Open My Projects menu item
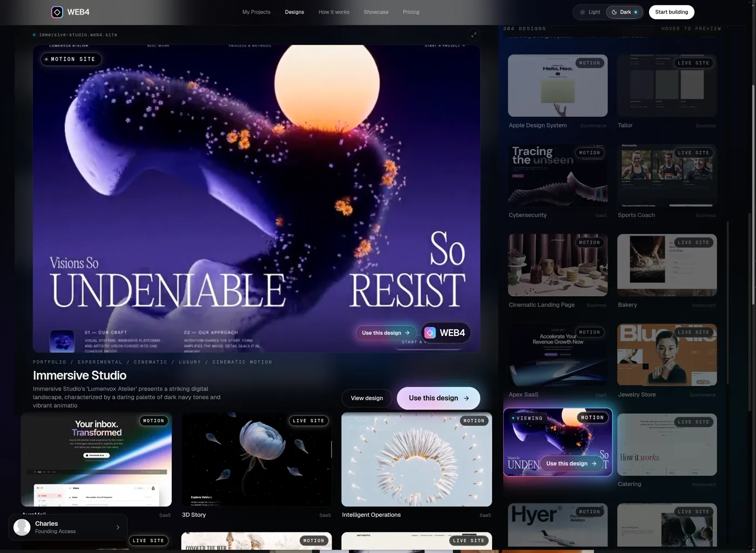This screenshot has width=756, height=553. point(256,12)
